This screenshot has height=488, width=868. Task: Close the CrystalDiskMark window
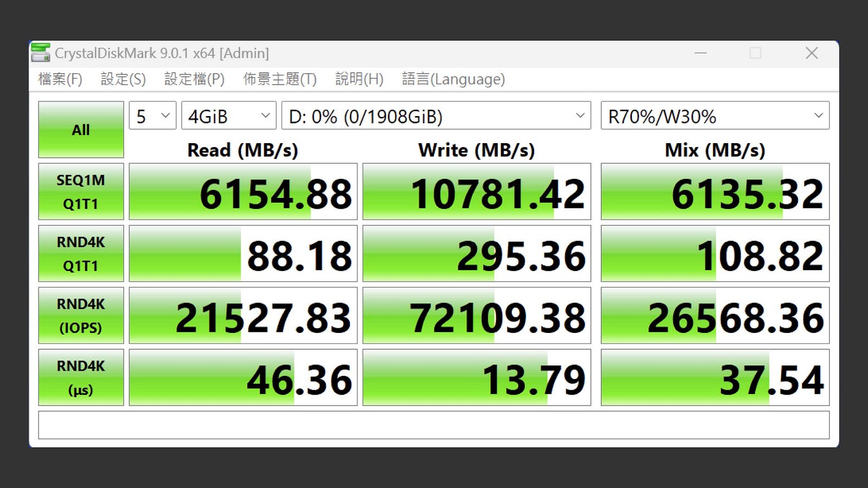(x=812, y=53)
